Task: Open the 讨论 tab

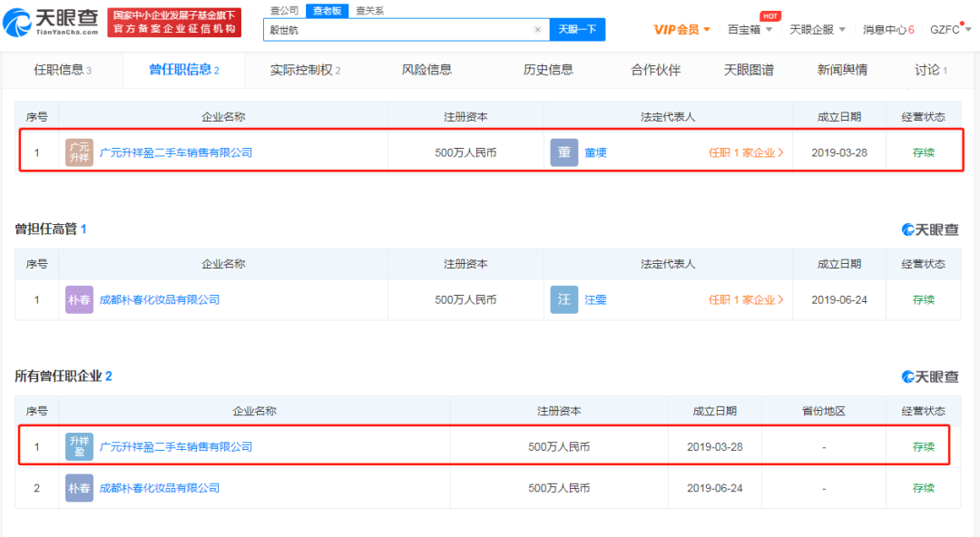Action: (x=931, y=69)
